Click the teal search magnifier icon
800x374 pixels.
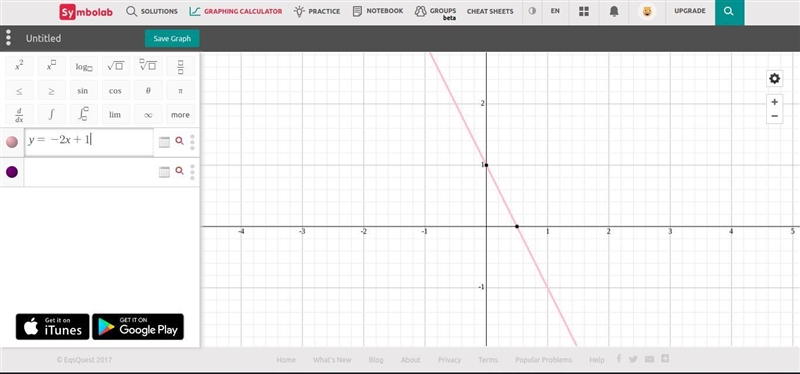pos(729,11)
